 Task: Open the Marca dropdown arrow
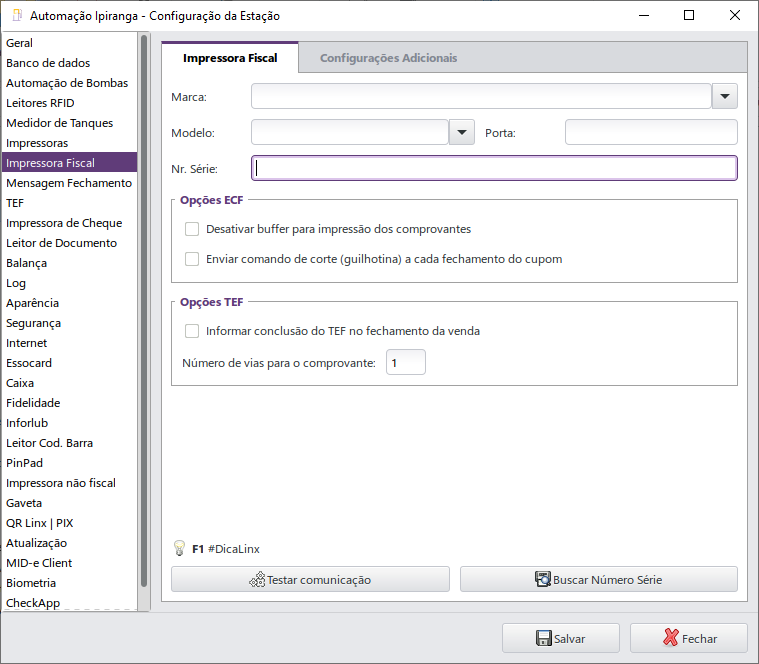point(725,96)
